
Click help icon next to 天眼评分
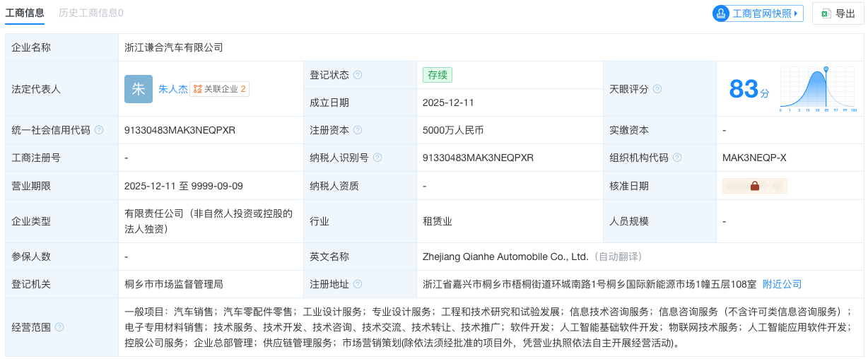point(657,89)
